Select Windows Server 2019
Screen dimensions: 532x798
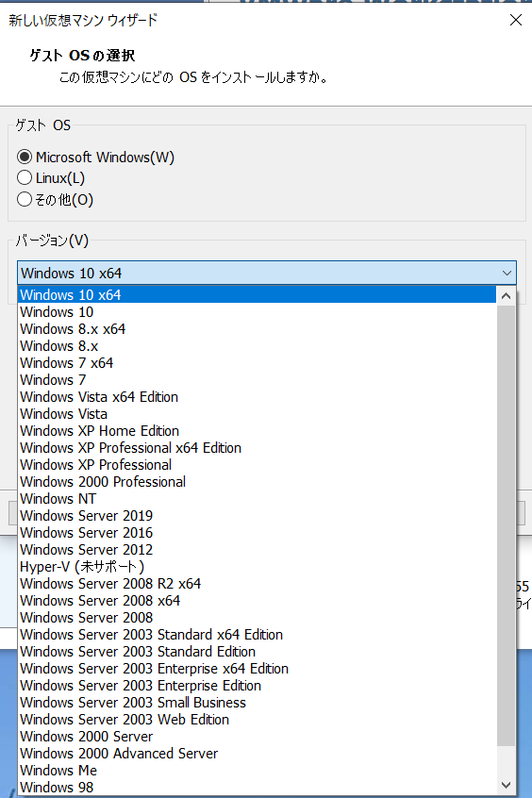(x=258, y=516)
